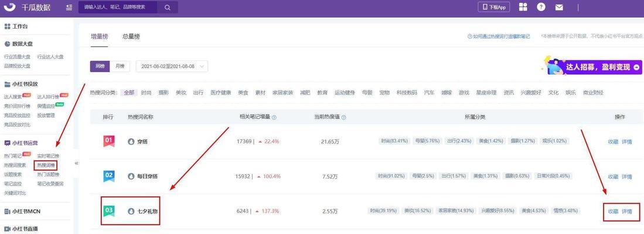This screenshot has height=234, width=644.
Task: Click the flame icon next to 七夕礼物
Action: click(x=131, y=211)
